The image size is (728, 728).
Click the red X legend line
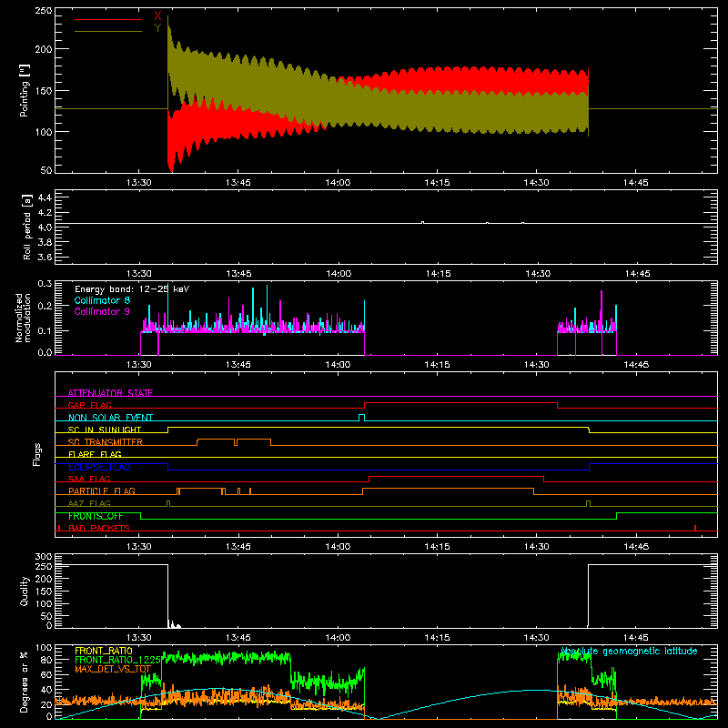108,19
